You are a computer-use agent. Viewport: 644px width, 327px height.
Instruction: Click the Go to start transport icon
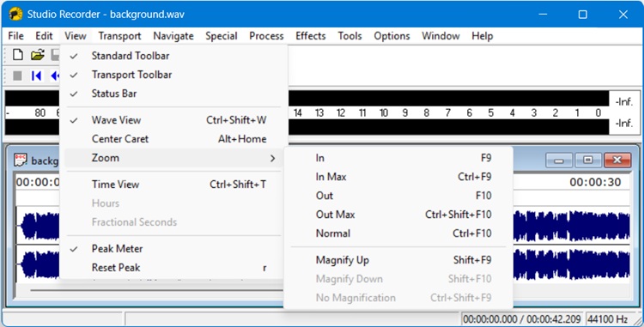(x=37, y=76)
